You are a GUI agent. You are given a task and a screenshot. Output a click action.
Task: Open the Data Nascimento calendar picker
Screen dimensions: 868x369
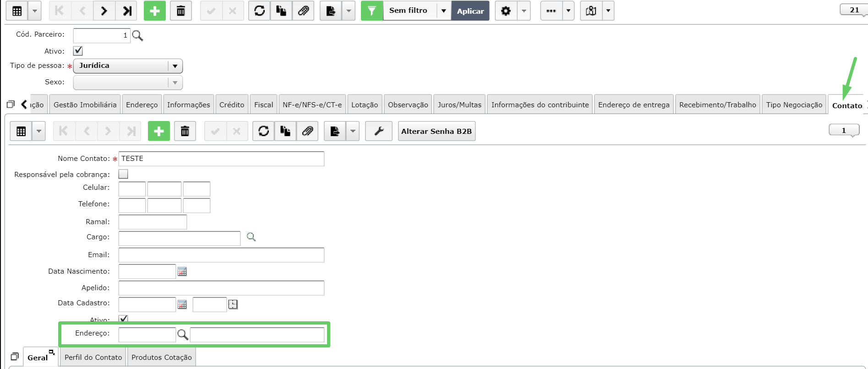[182, 271]
